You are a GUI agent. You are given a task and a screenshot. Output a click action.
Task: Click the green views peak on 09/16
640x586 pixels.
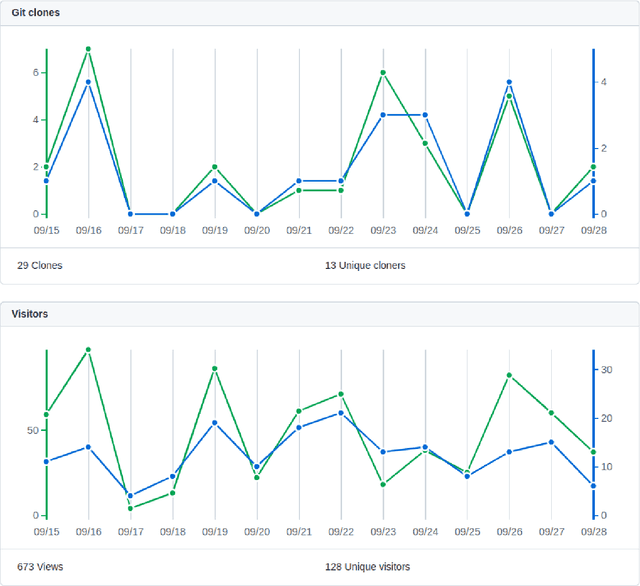coord(88,350)
